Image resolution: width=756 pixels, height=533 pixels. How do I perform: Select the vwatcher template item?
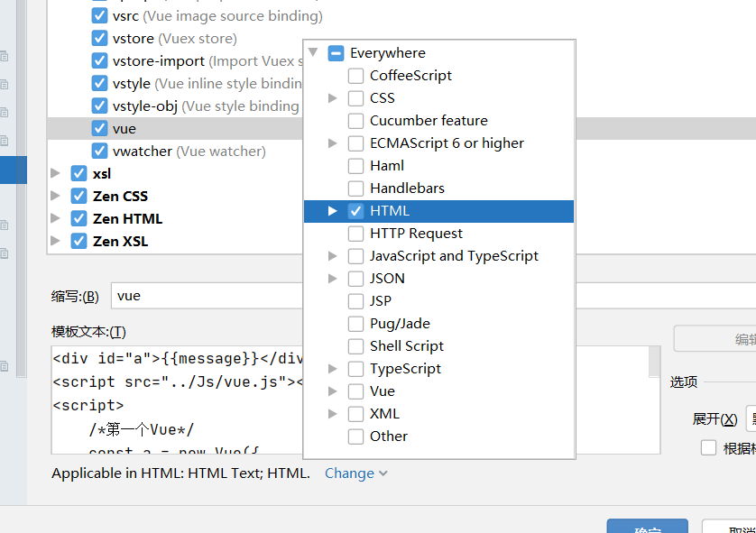143,152
